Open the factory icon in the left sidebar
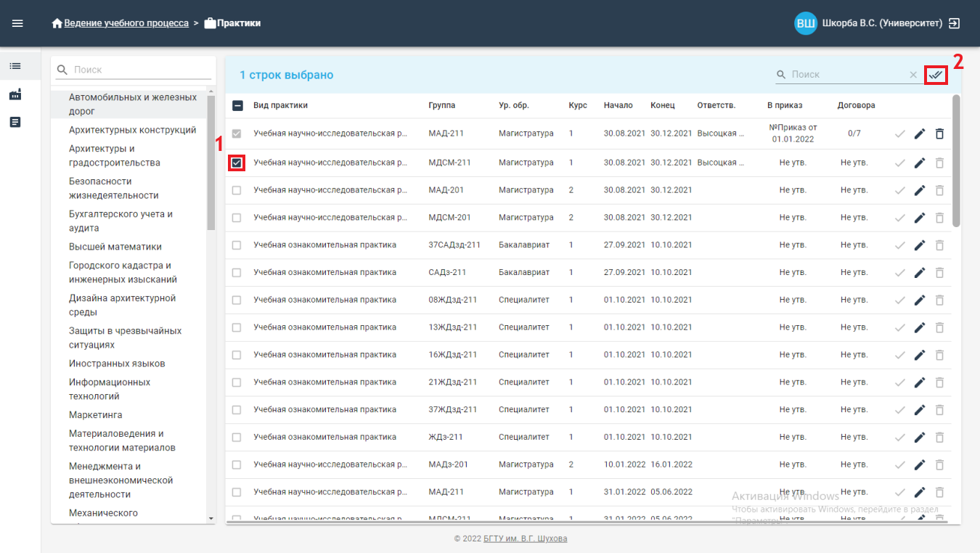The height and width of the screenshot is (553, 980). [x=15, y=94]
